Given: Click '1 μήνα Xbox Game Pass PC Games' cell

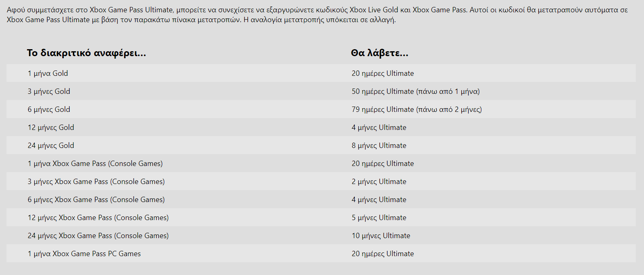Looking at the screenshot, I should 84,254.
